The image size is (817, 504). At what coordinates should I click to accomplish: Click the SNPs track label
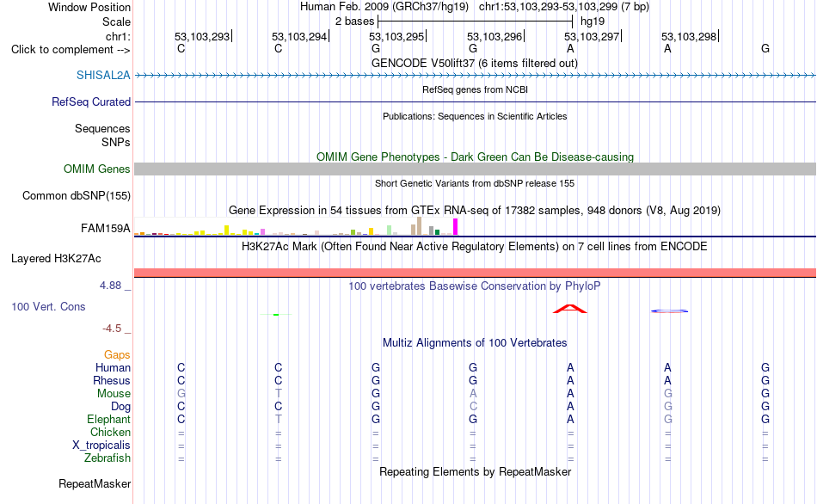[116, 142]
